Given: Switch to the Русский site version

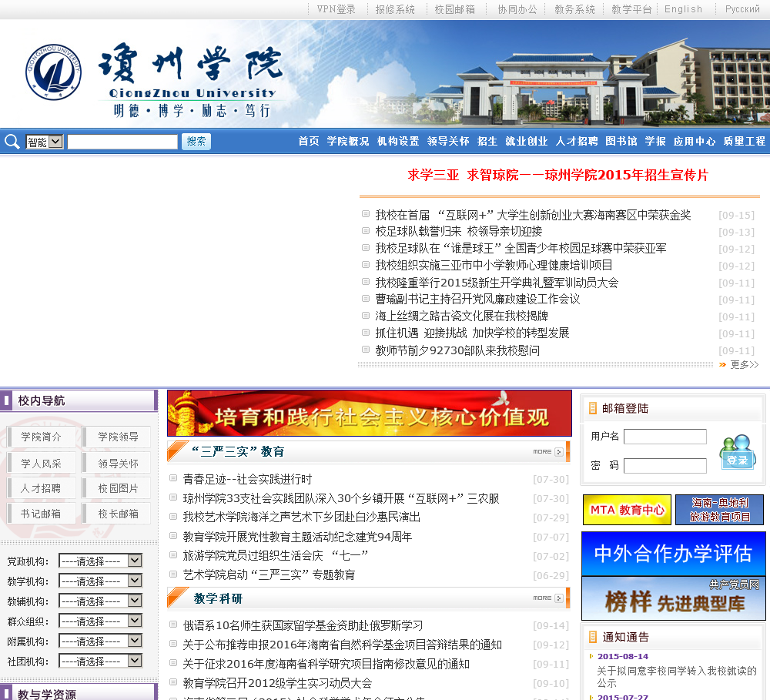Looking at the screenshot, I should [742, 9].
